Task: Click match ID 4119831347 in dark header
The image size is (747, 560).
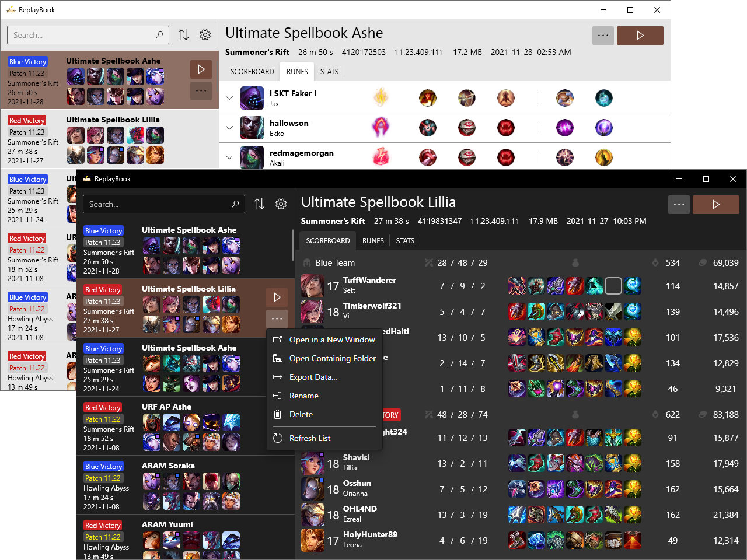Action: pos(439,221)
